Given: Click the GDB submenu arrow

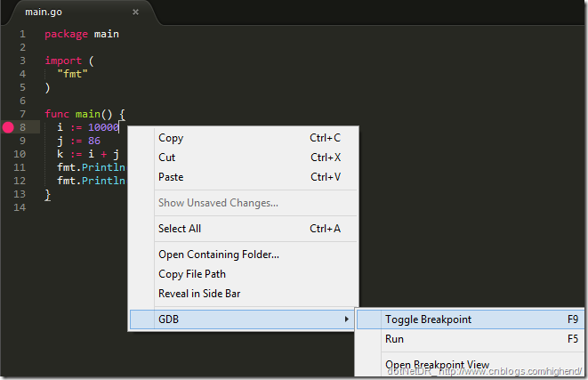Looking at the screenshot, I should pos(347,319).
